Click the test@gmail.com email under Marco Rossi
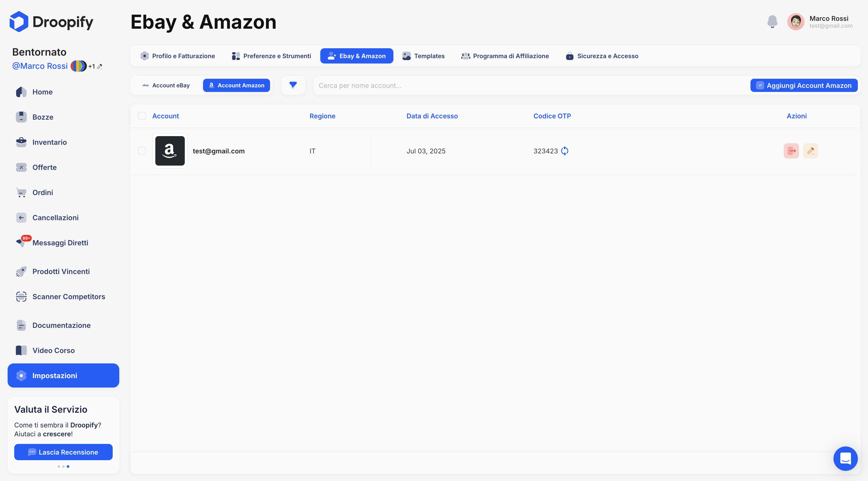 (831, 26)
